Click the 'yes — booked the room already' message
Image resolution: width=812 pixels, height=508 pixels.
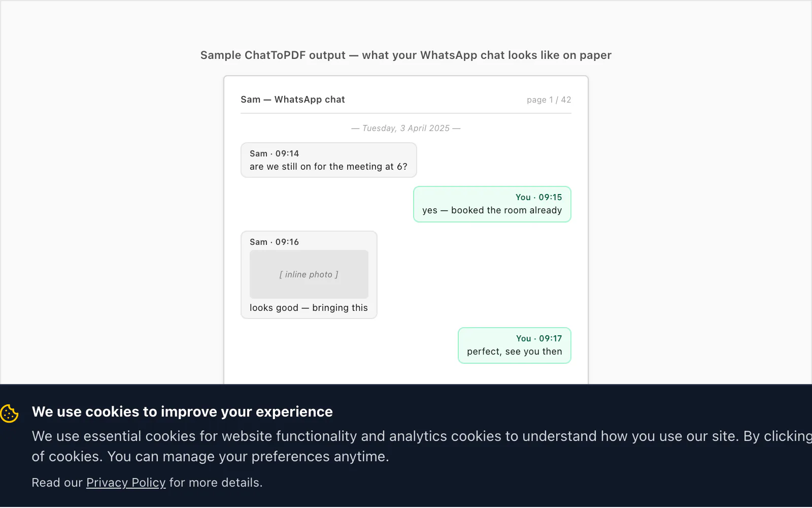(x=492, y=210)
